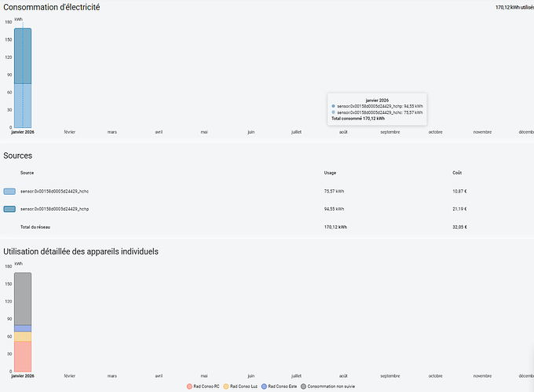Image resolution: width=534 pixels, height=392 pixels.
Task: Toggle Rad Conso Este legend circle
Action: (x=264, y=387)
